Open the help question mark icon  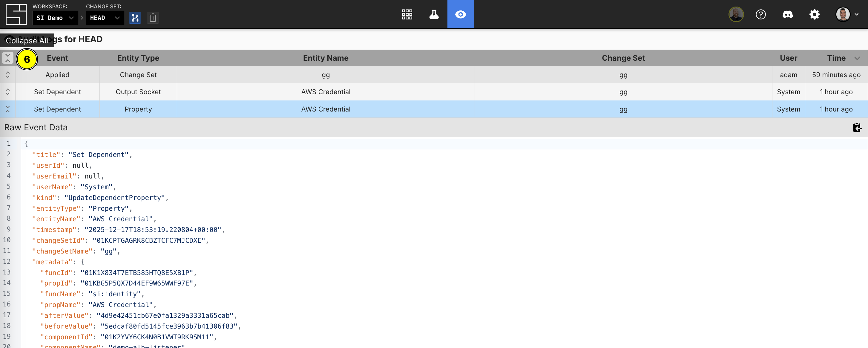pyautogui.click(x=760, y=14)
